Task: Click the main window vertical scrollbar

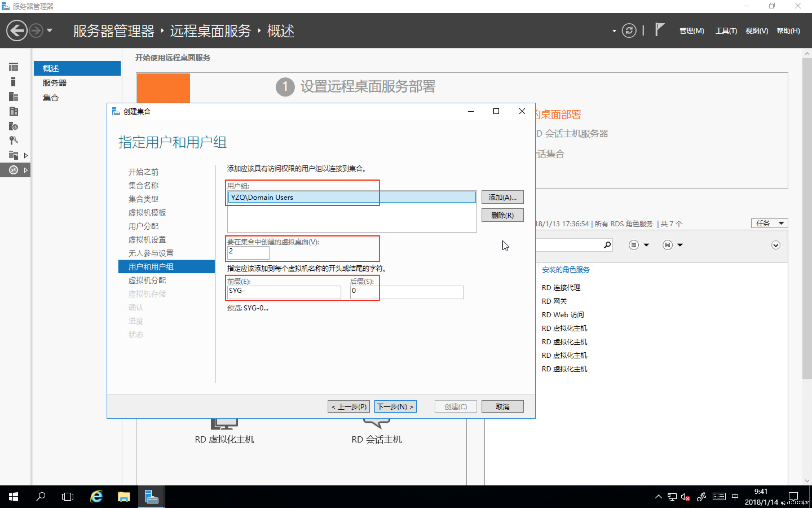Action: pyautogui.click(x=807, y=218)
